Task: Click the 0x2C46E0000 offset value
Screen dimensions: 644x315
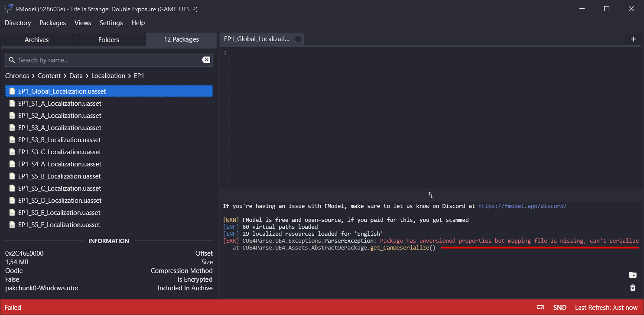Action: (x=24, y=253)
